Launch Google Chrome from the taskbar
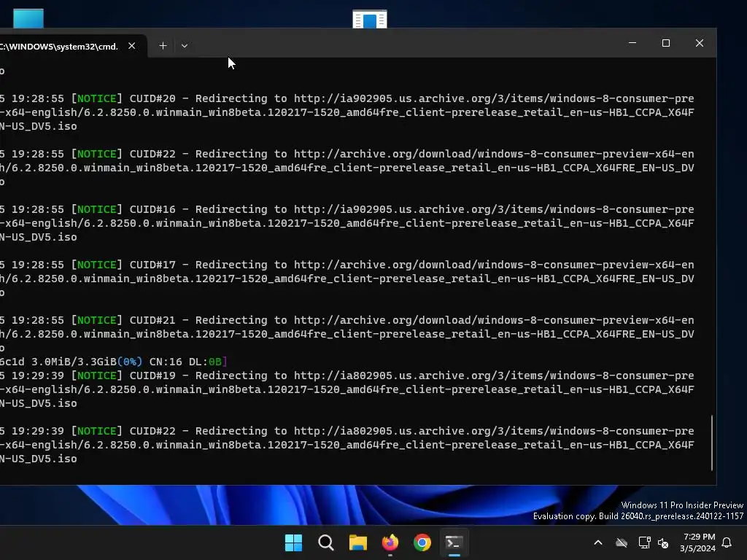The height and width of the screenshot is (560, 747). click(422, 542)
